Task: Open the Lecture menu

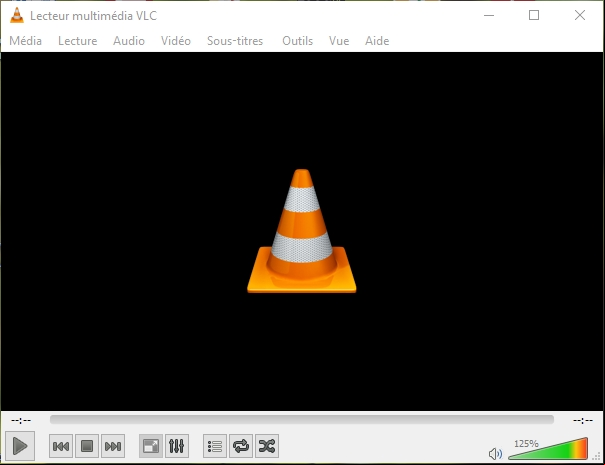Action: coord(78,41)
